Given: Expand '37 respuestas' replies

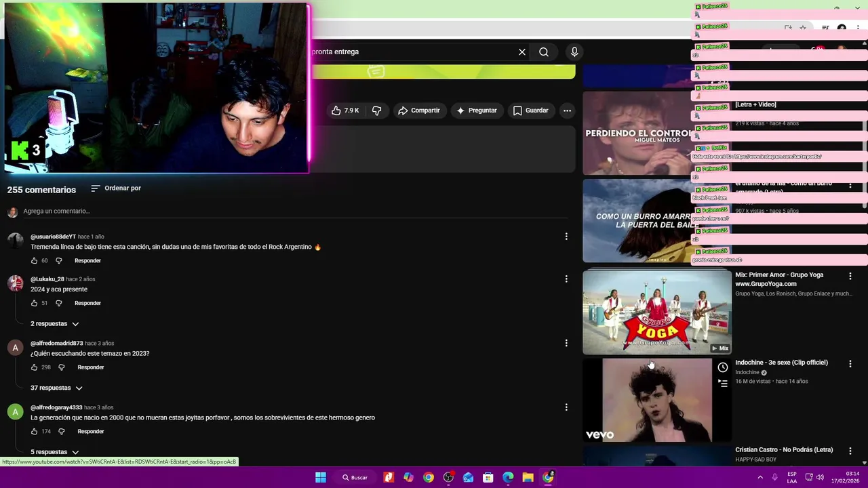Looking at the screenshot, I should [56, 388].
